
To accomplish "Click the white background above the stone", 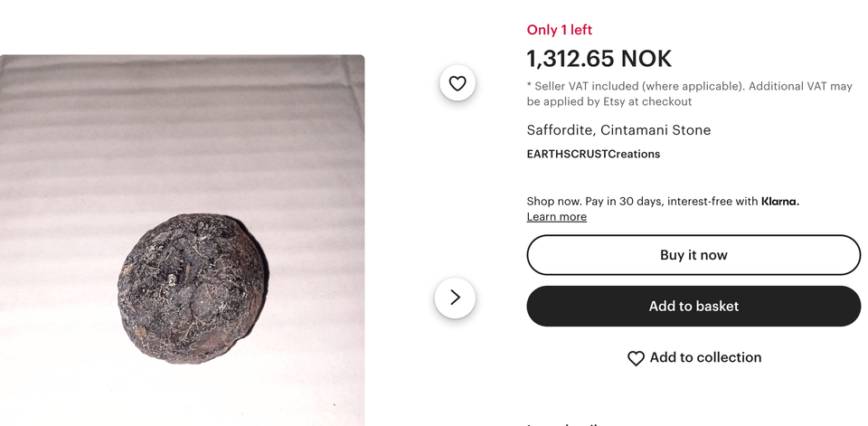I will point(181,136).
